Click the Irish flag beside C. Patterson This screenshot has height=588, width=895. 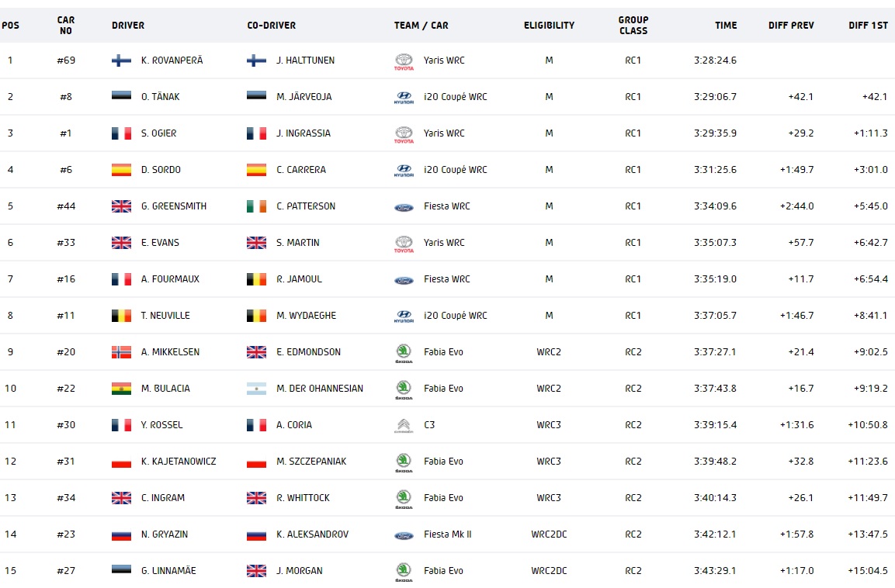[x=256, y=206]
